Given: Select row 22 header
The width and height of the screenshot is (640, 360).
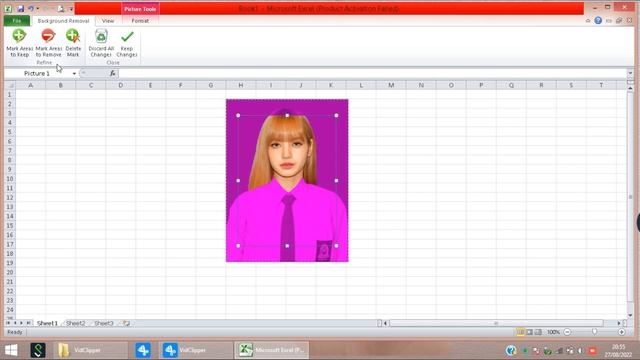Looking at the screenshot, I should [9, 291].
